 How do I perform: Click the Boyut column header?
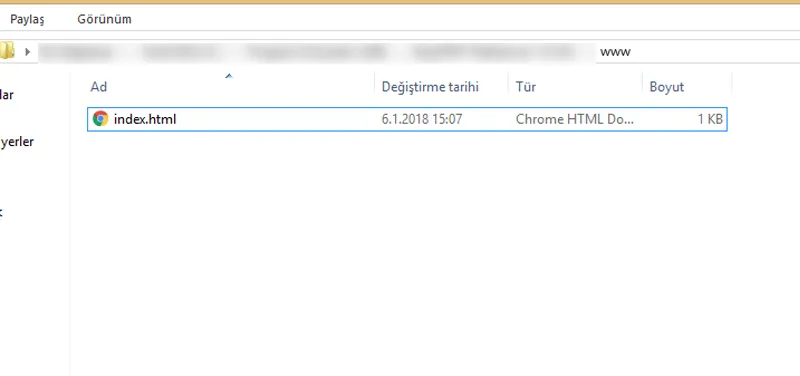tap(687, 87)
